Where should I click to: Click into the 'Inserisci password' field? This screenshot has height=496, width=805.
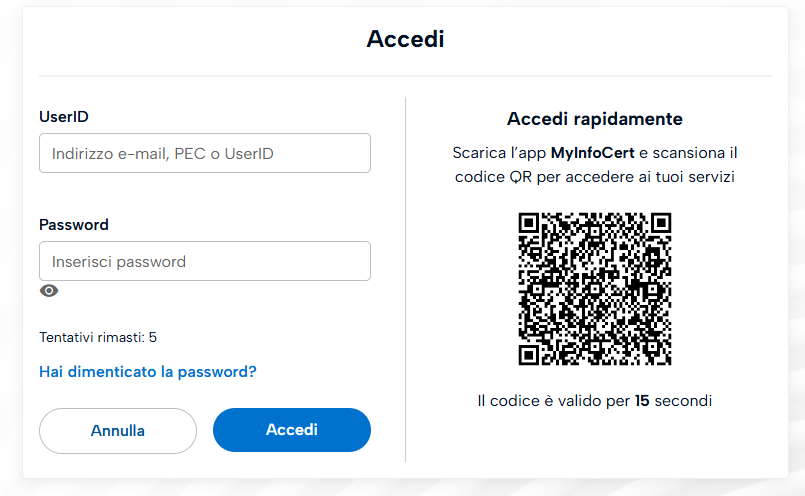[x=205, y=261]
